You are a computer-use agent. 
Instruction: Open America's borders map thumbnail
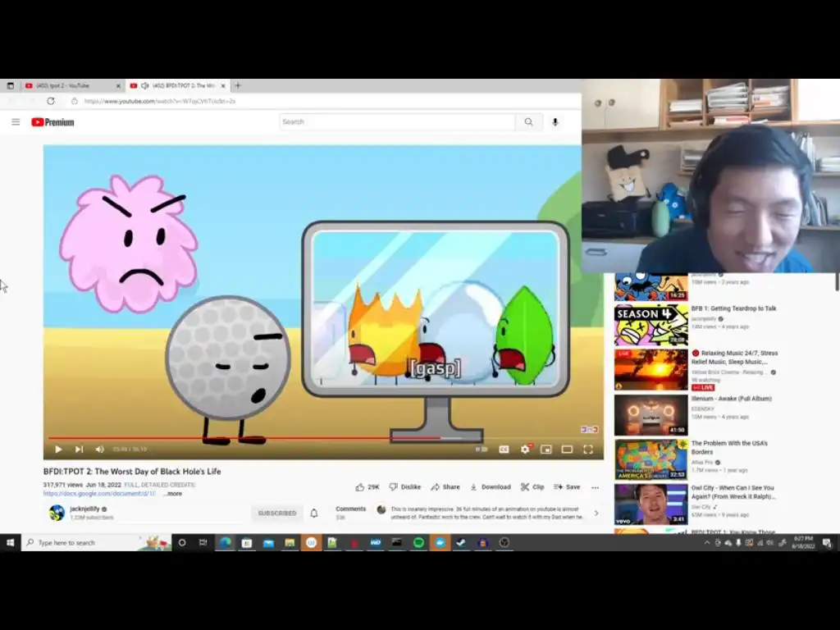tap(651, 459)
